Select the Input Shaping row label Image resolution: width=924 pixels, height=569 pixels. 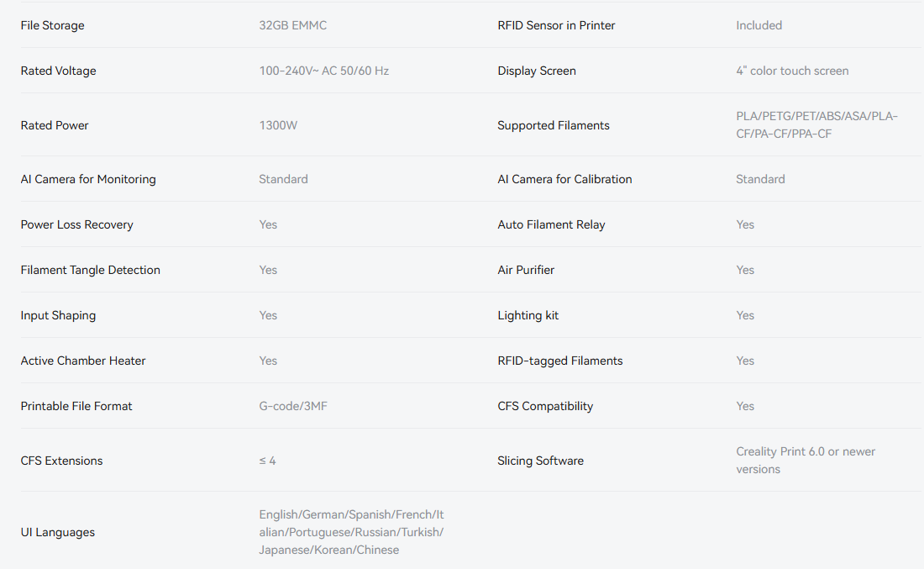(x=59, y=315)
